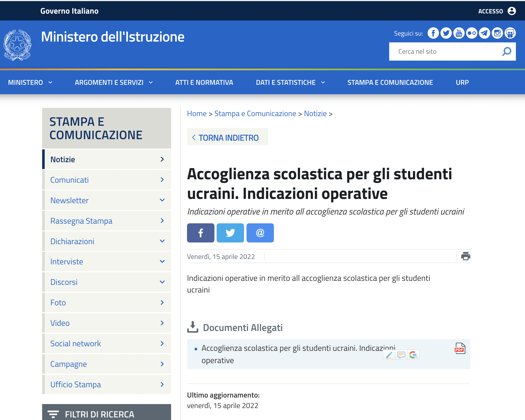Viewport: 525px width, 420px height.
Task: Open the Governo Italiano link
Action: click(x=69, y=11)
